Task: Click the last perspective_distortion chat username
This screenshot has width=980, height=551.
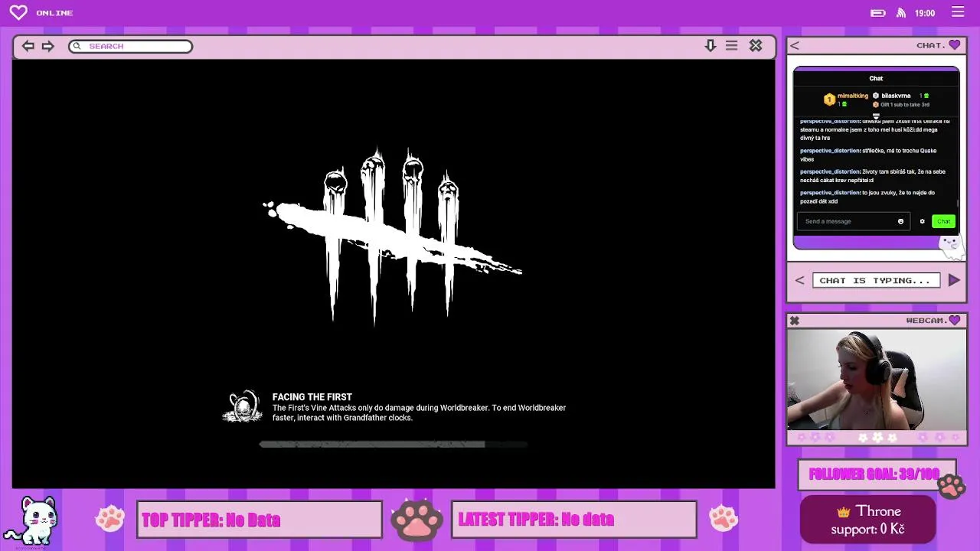Action: pyautogui.click(x=831, y=193)
